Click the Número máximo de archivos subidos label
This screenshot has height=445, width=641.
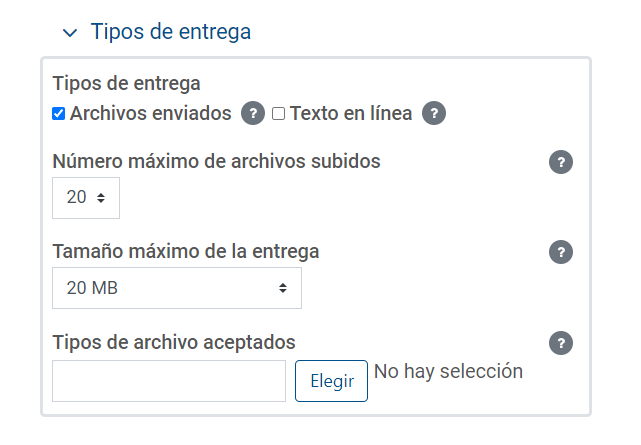(216, 160)
